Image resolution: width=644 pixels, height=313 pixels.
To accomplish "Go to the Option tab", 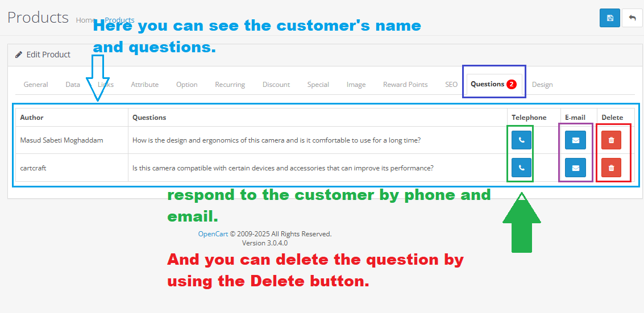I will [186, 85].
